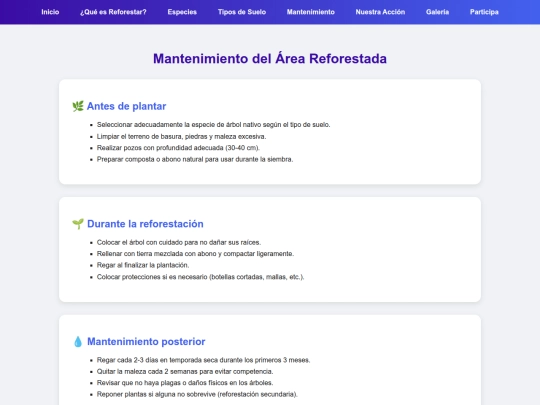Open the Inicio navigation link
The width and height of the screenshot is (540, 405).
[x=50, y=12]
